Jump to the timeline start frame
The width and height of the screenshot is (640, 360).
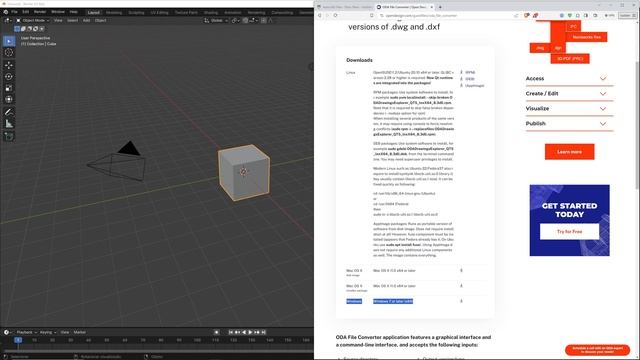[x=231, y=332]
